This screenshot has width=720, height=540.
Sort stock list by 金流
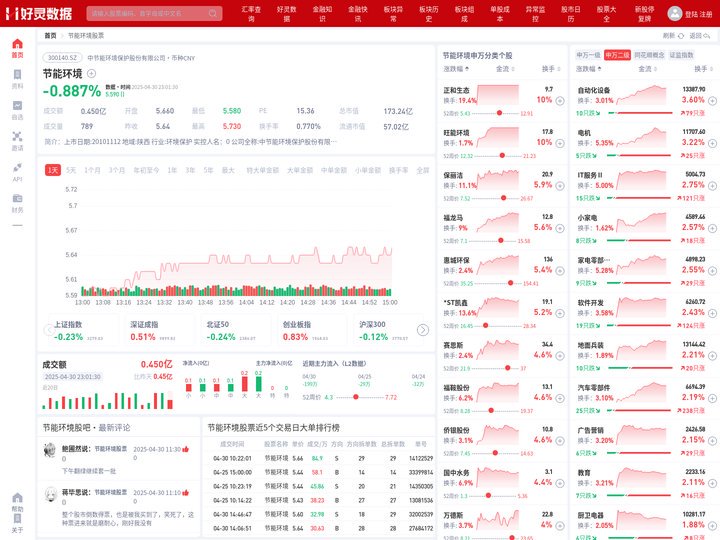[x=505, y=69]
